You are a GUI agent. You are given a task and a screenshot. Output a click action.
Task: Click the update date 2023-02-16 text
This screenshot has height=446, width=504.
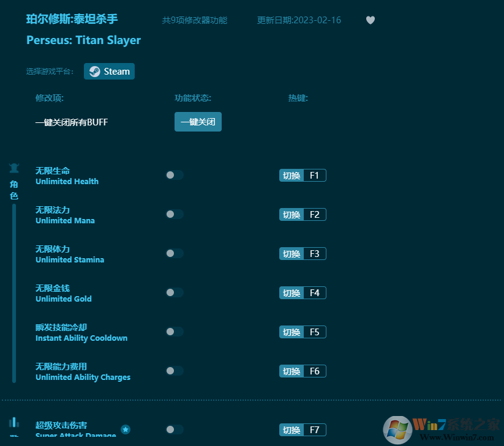pyautogui.click(x=299, y=20)
